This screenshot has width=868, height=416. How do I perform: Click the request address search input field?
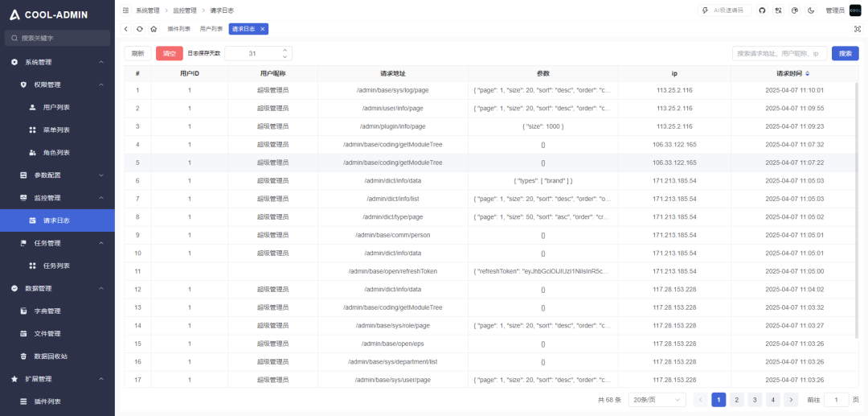[x=779, y=53]
